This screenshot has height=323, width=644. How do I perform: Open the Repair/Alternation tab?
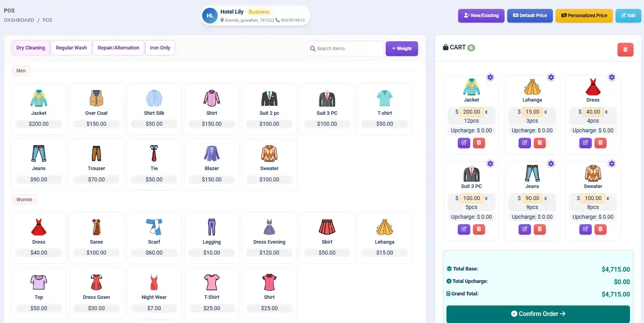click(x=118, y=48)
